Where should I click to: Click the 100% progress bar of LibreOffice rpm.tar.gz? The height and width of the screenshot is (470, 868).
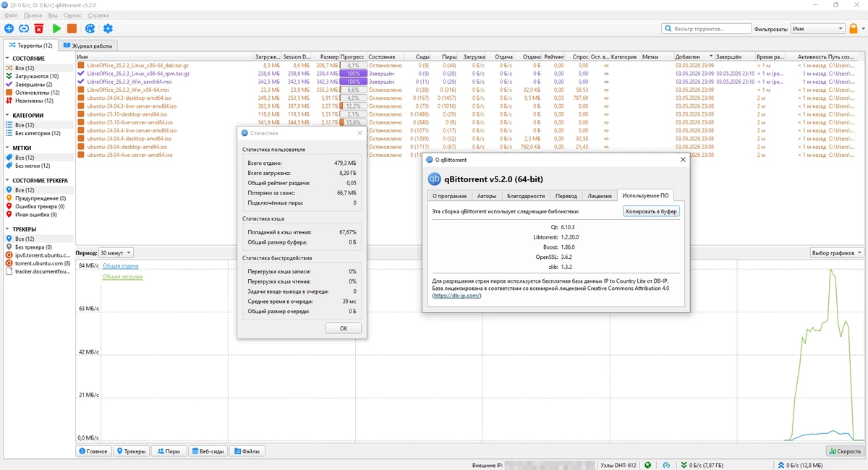point(353,74)
